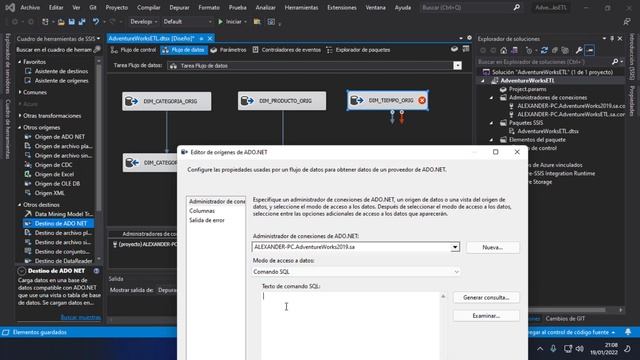Click the Save All toolbar icon

(82, 22)
